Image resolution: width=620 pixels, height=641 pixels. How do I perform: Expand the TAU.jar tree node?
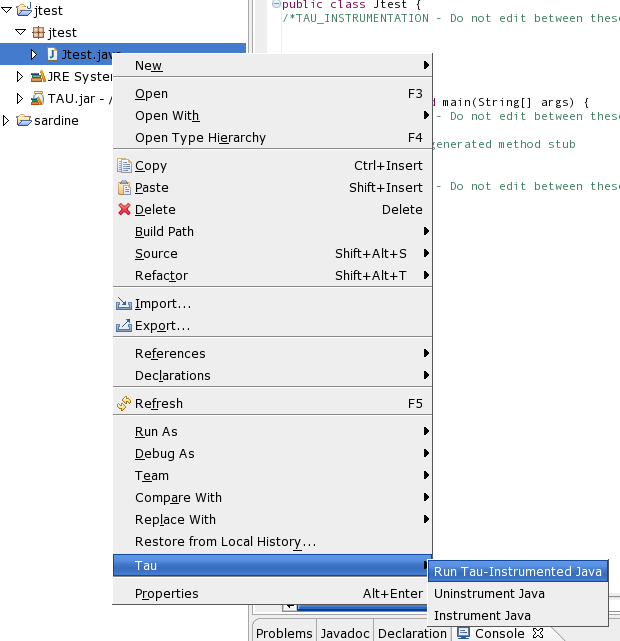[x=20, y=99]
